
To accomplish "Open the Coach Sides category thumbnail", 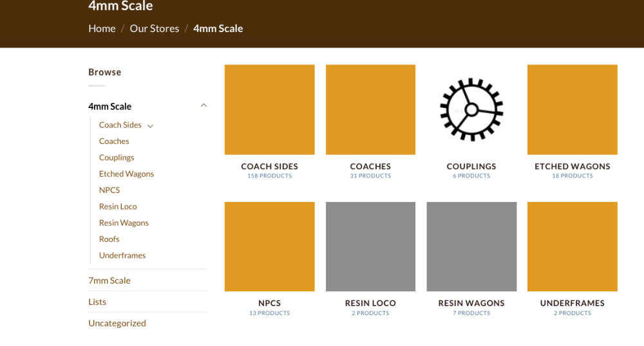I will coord(269,109).
